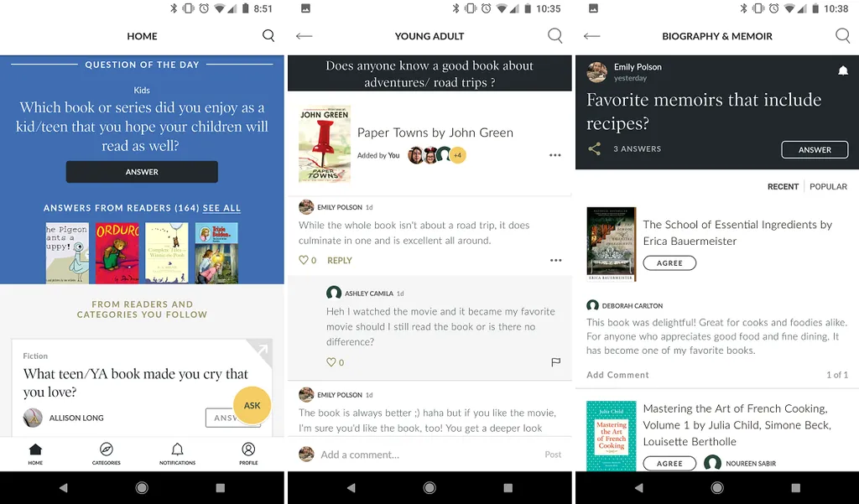
Task: Tap Add Comment under Deborah Carlton's answer
Action: (617, 375)
